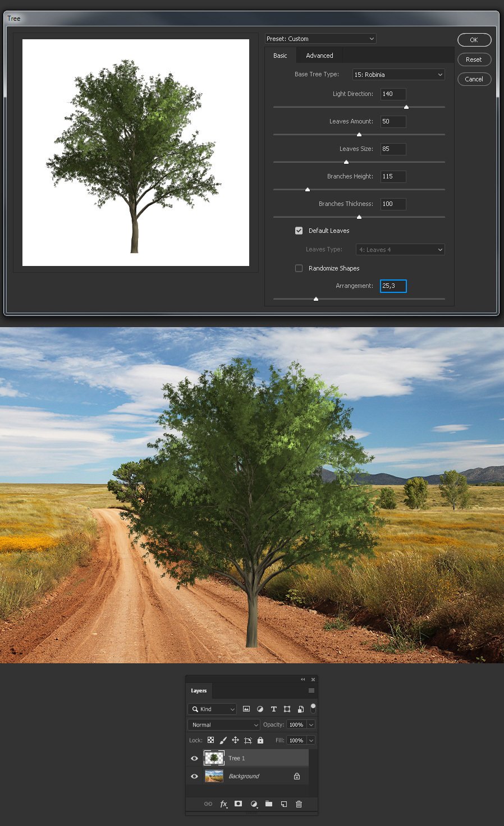Click the Light Direction slider handle
Viewport: 504px width, 826px height.
[406, 107]
